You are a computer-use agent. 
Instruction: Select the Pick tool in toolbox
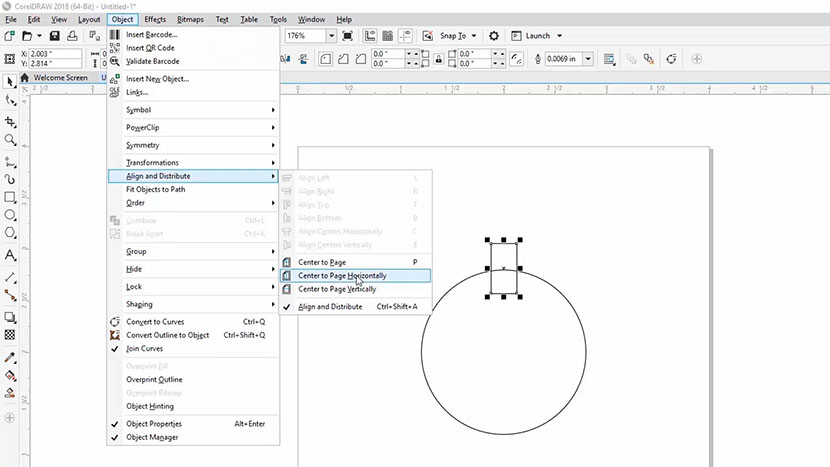[10, 82]
